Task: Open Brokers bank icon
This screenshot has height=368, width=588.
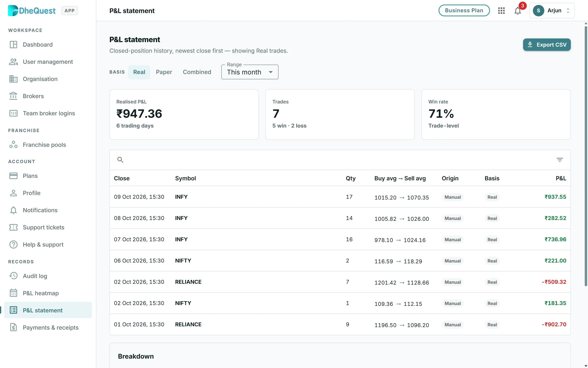Action: click(13, 96)
